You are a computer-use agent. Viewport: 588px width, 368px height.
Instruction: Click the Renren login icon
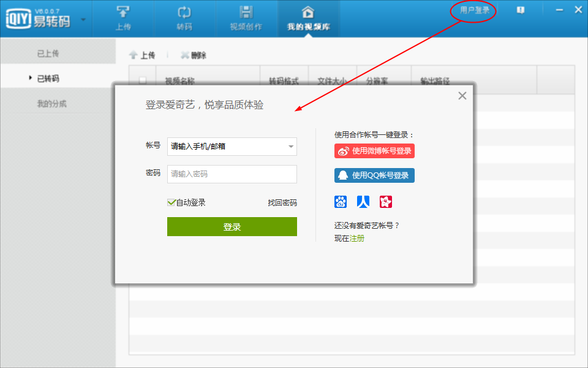click(363, 202)
